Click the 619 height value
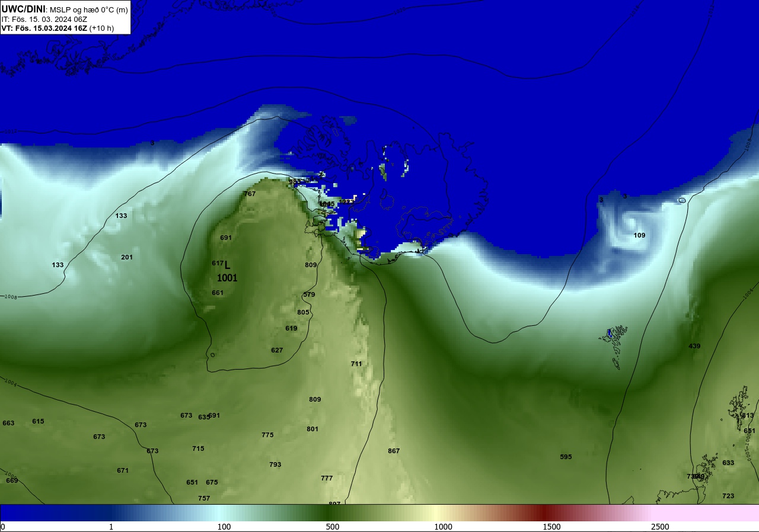Image resolution: width=759 pixels, height=532 pixels. tap(291, 328)
